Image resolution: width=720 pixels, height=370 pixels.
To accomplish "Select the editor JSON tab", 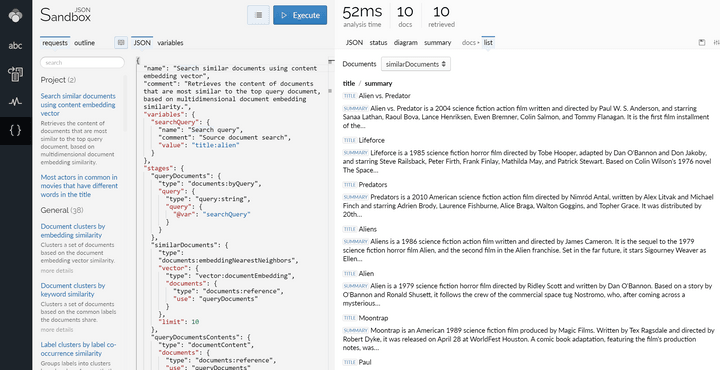I will tap(142, 43).
